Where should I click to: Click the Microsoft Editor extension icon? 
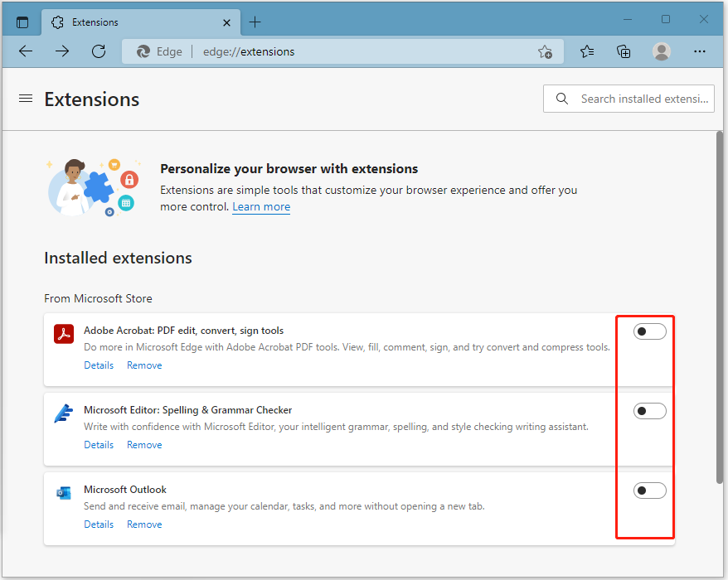coord(64,413)
